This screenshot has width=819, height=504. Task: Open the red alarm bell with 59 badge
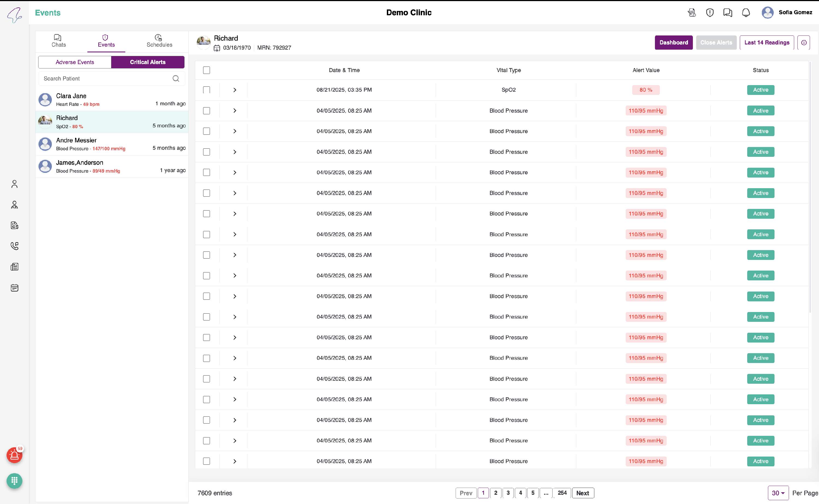[14, 455]
